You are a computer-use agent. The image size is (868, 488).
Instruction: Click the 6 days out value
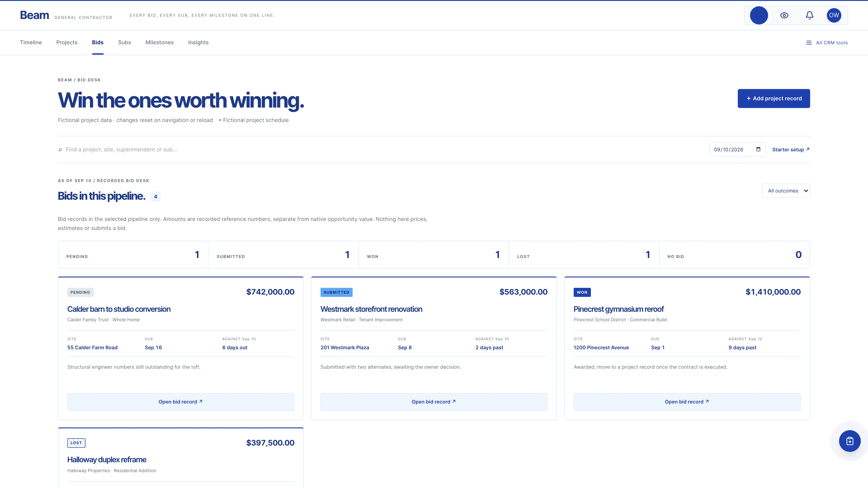(x=235, y=347)
